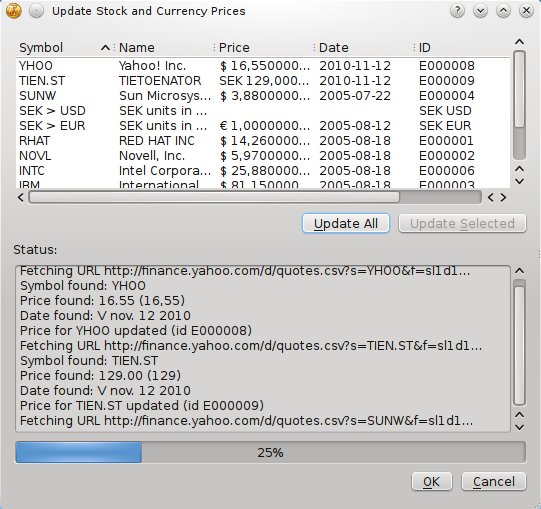Sort by the Date column header
Image resolution: width=541 pixels, height=509 pixels.
click(364, 48)
